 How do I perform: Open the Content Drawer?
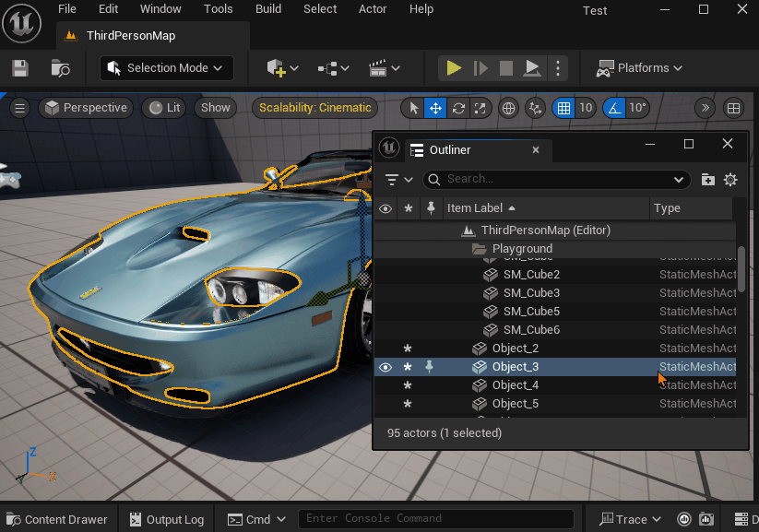pos(57,519)
